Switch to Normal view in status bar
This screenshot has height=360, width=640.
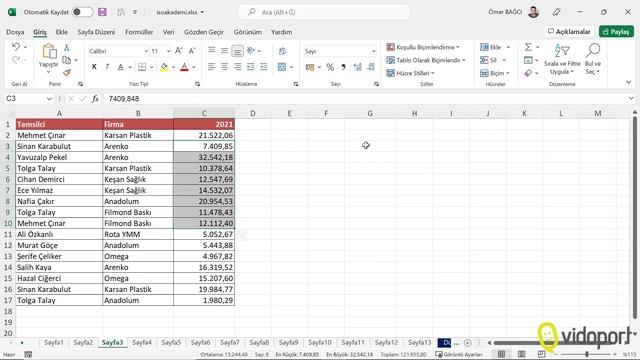tap(501, 354)
